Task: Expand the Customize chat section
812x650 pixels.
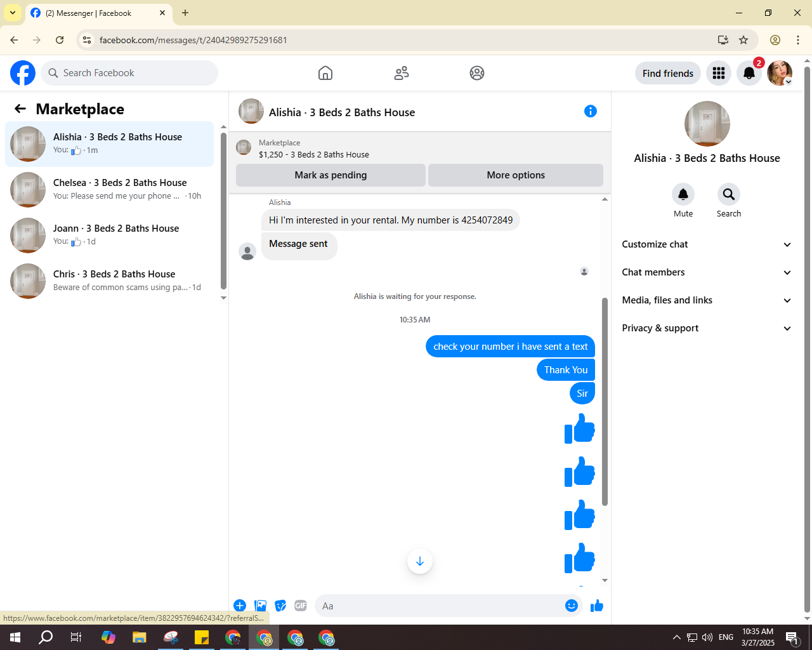Action: tap(707, 244)
